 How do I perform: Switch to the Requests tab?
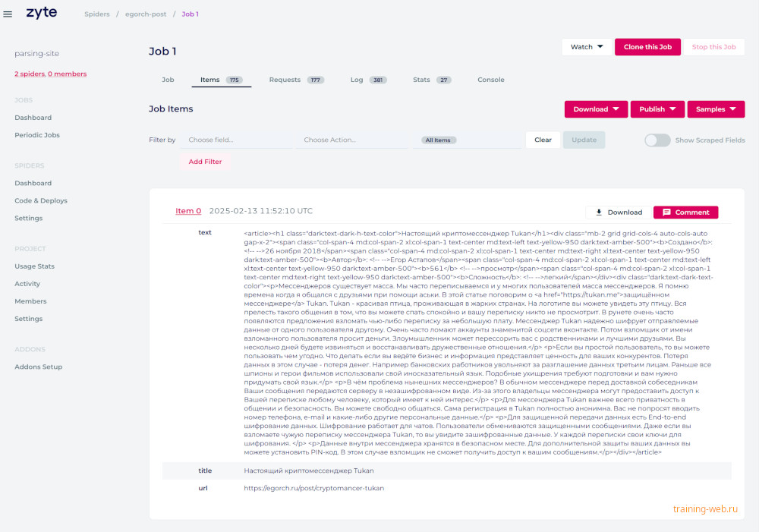pos(296,80)
